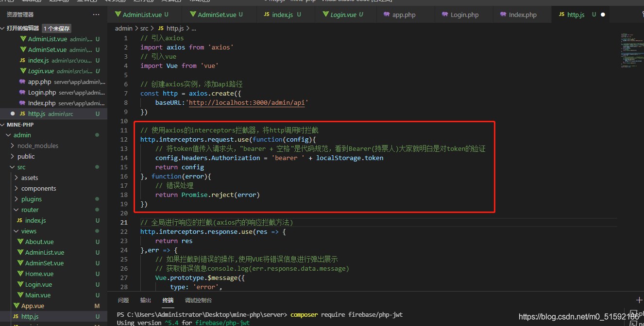The image size is (644, 326).
Task: Select Login.vue in open editors list
Action: pyautogui.click(x=53, y=71)
